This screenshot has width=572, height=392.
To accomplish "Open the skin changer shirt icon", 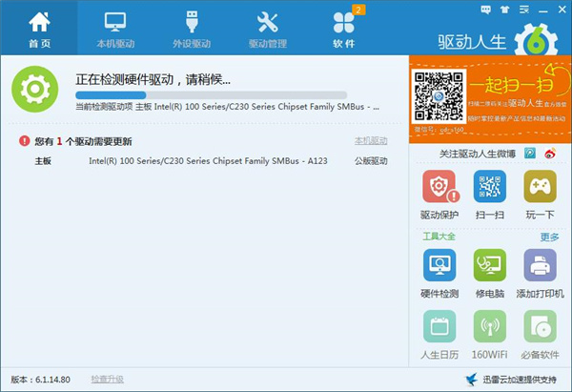I will [x=503, y=9].
